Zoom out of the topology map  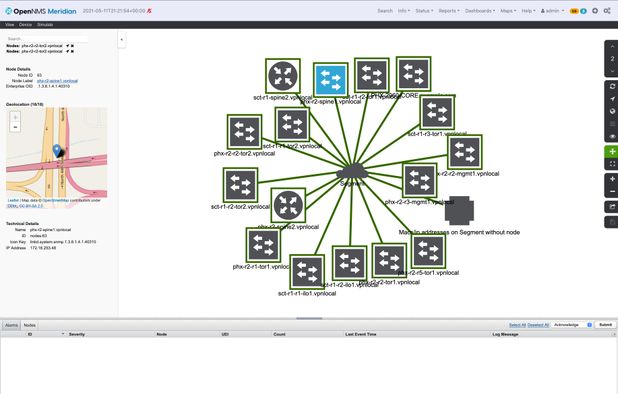pyautogui.click(x=612, y=191)
